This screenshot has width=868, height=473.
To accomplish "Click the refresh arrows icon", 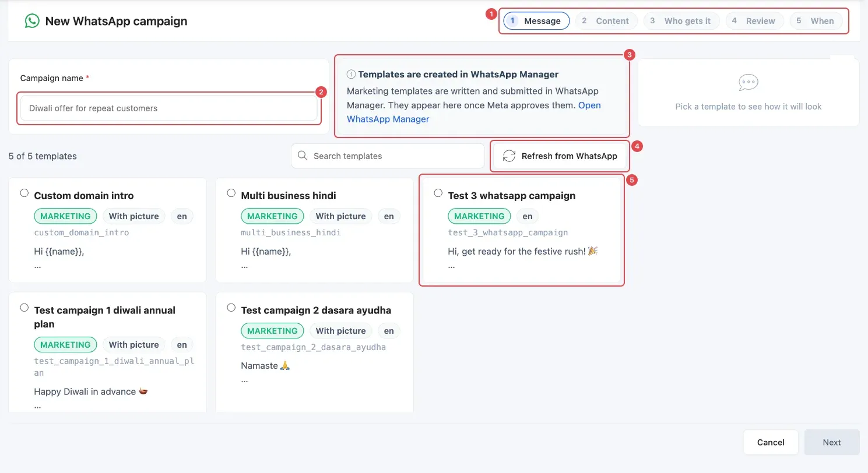I will 509,156.
